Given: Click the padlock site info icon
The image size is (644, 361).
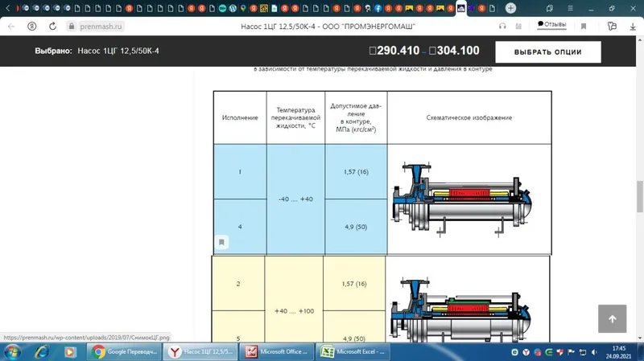Looking at the screenshot, I should click(72, 27).
